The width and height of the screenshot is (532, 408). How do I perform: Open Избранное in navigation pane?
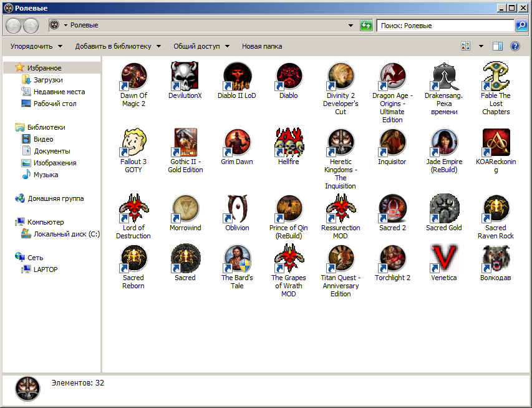click(x=44, y=68)
